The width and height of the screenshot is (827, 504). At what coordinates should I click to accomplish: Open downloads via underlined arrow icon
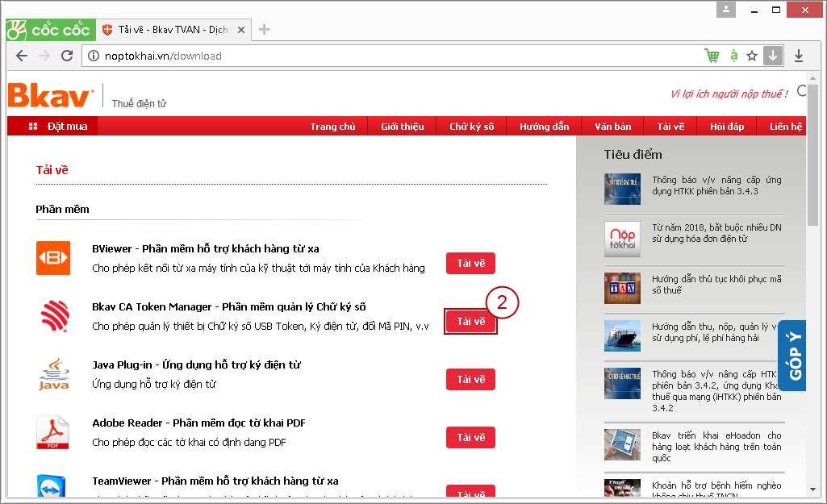pyautogui.click(x=798, y=56)
